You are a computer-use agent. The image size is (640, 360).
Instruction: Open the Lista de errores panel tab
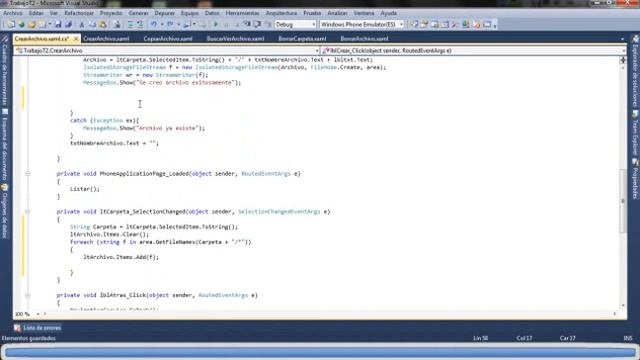point(38,328)
